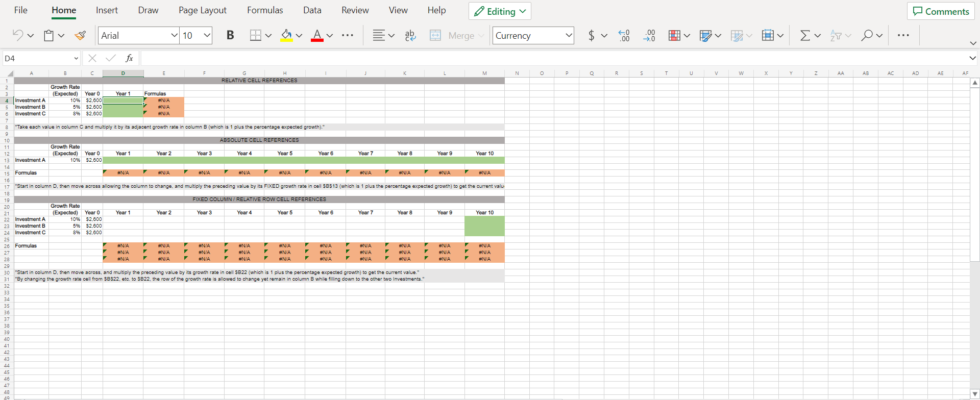980x400 pixels.
Task: Switch to the Draw tab
Action: pos(148,10)
